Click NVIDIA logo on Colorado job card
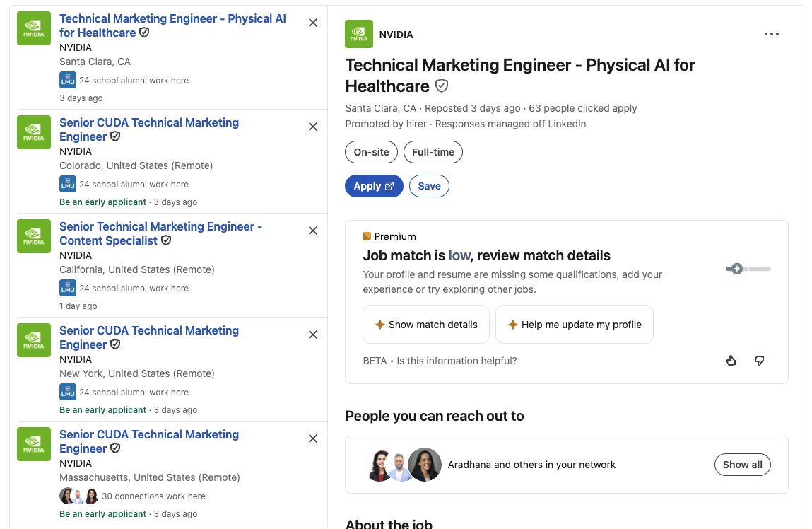Screen dimensions: 812x529 point(34,133)
